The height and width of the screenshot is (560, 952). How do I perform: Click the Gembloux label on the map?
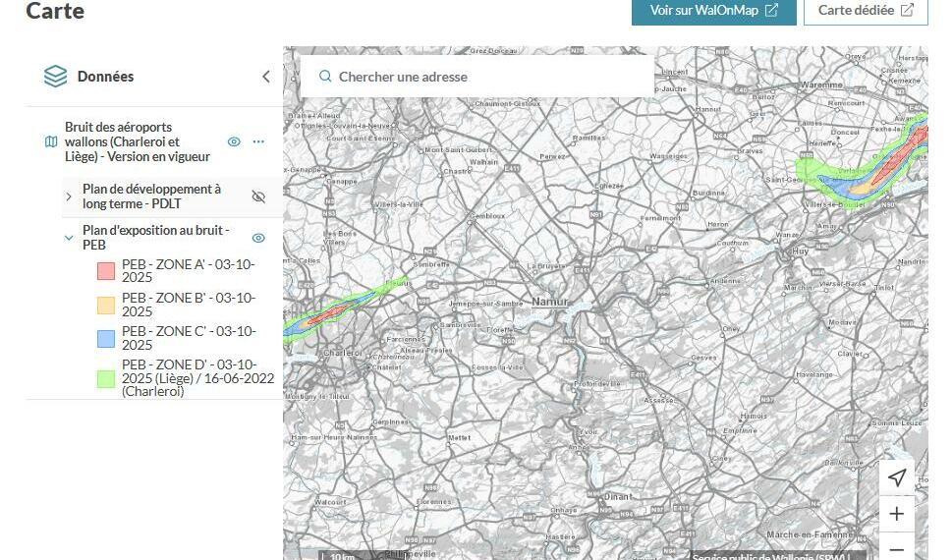coord(487,215)
